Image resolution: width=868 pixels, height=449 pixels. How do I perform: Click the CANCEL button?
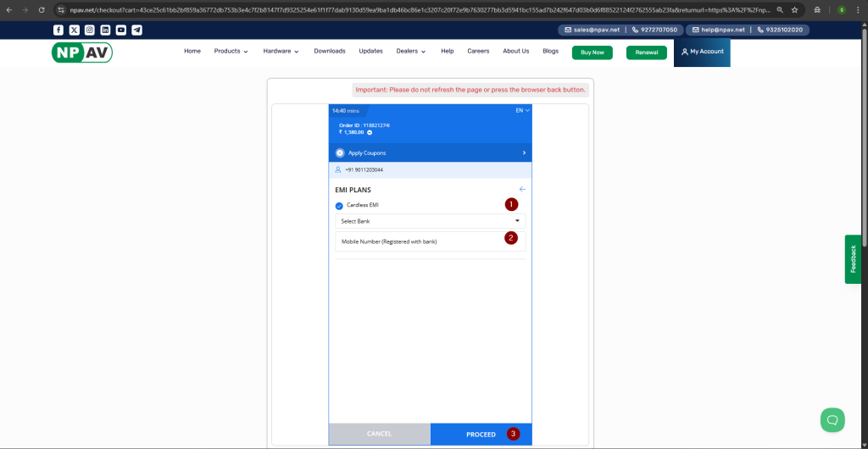[x=379, y=434]
